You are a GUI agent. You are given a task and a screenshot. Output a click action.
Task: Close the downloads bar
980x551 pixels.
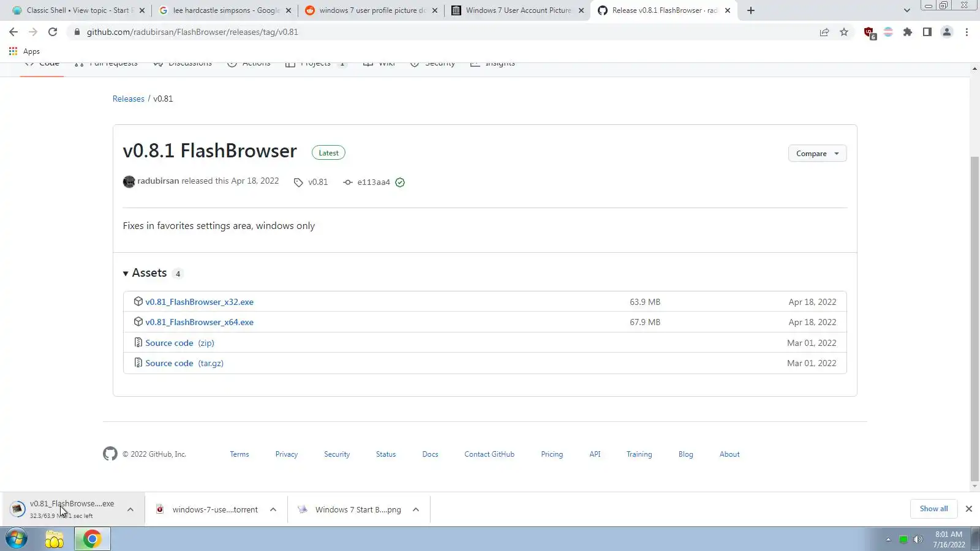pos(969,509)
